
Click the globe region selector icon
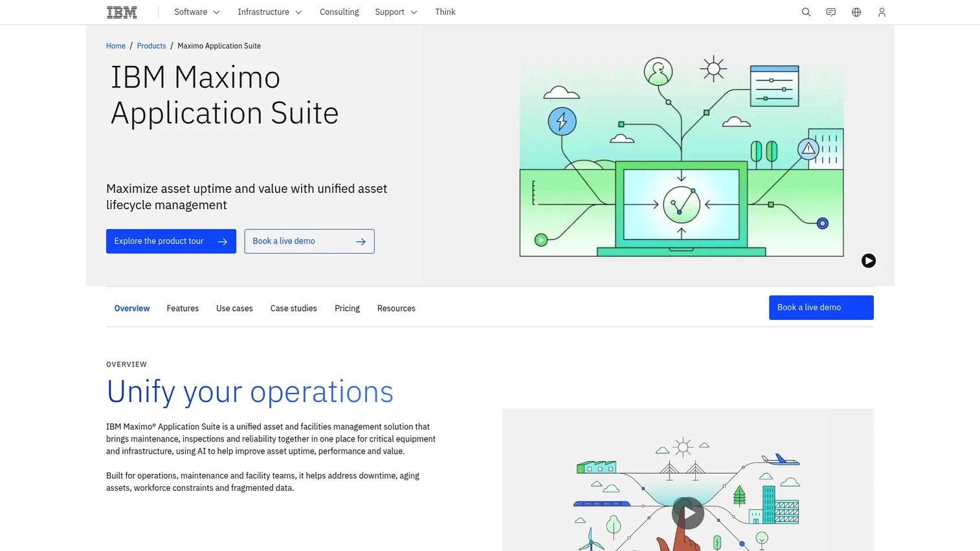(856, 12)
